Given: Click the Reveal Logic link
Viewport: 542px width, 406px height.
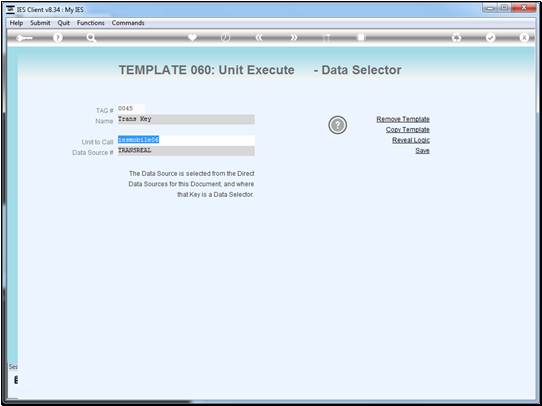Looking at the screenshot, I should [x=411, y=140].
